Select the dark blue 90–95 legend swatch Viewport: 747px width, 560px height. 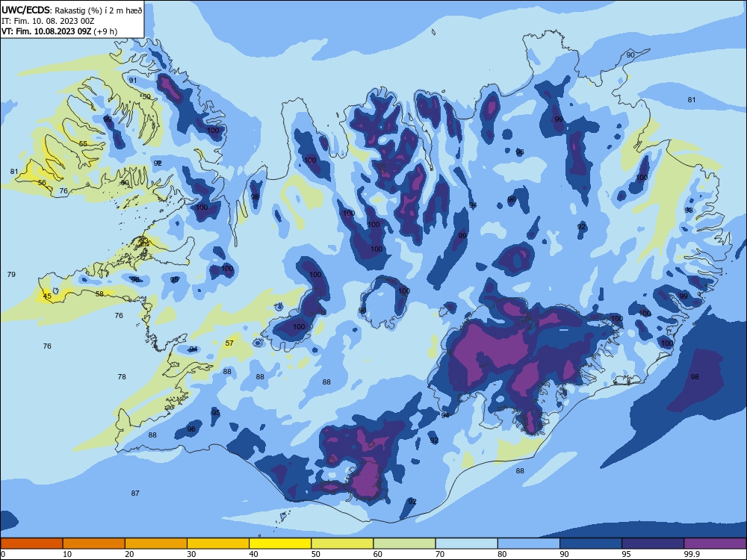591,544
